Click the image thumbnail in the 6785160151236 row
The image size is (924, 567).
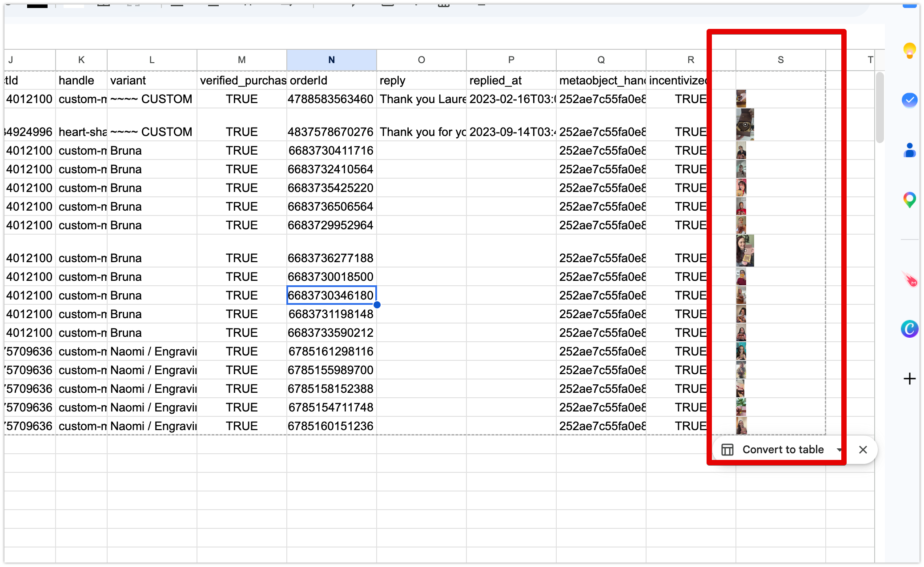point(741,426)
